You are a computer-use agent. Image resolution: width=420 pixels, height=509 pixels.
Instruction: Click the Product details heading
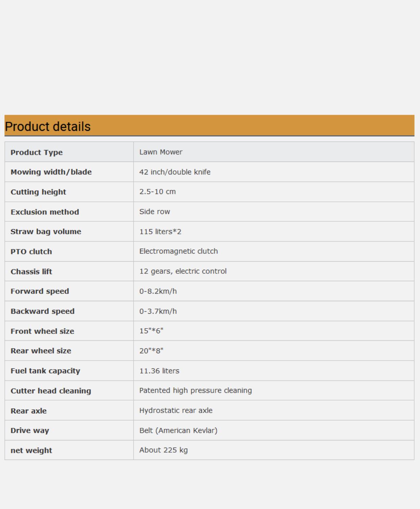pyautogui.click(x=48, y=126)
